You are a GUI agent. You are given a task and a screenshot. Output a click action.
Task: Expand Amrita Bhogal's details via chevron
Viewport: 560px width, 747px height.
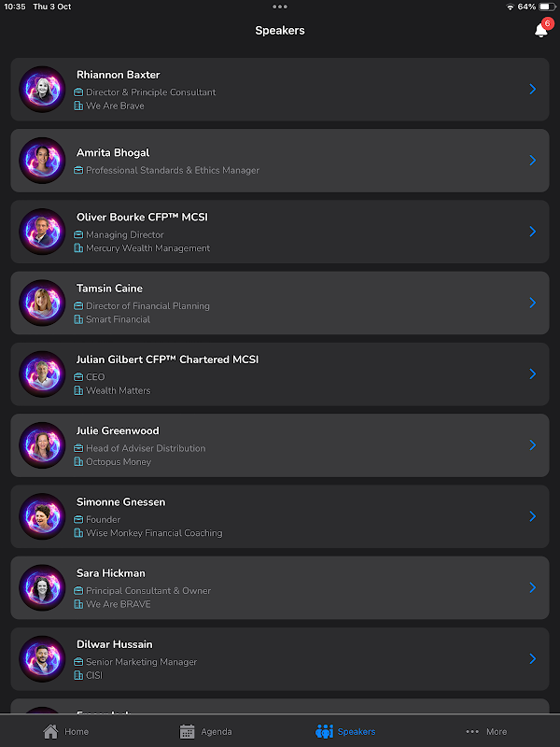click(x=533, y=160)
